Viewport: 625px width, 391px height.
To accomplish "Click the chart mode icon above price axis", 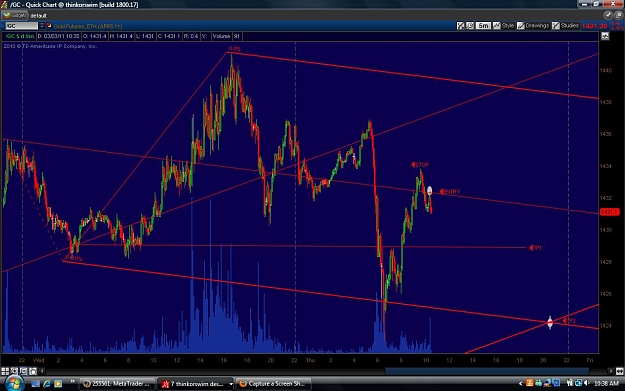I will [605, 36].
